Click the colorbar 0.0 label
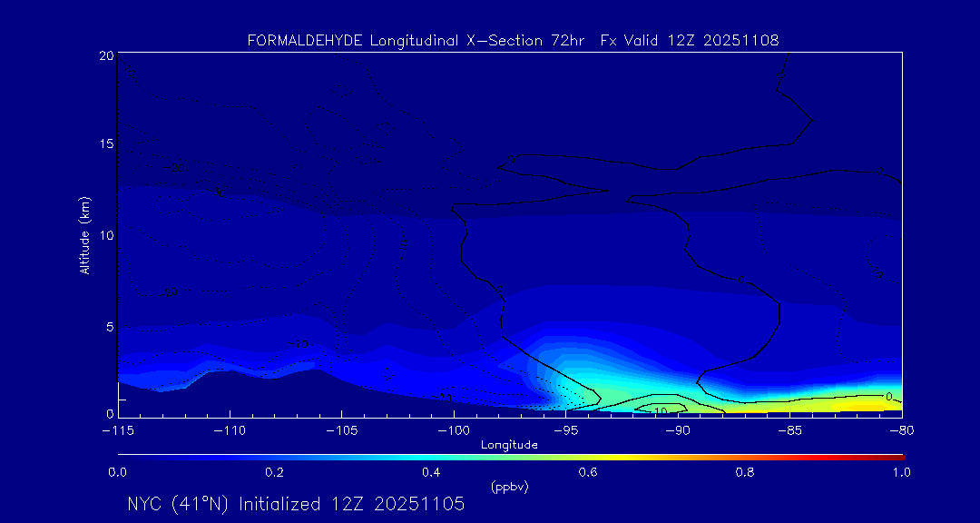 pos(118,472)
